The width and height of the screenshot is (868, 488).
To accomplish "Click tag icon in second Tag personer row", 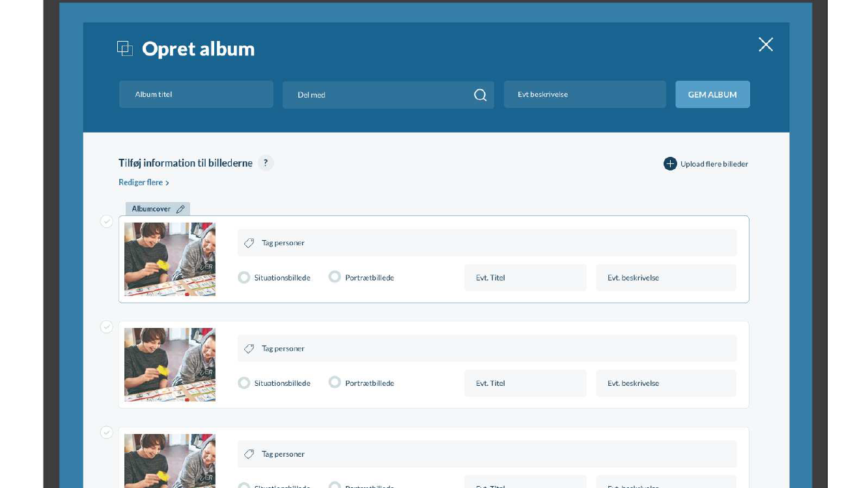I will [249, 349].
